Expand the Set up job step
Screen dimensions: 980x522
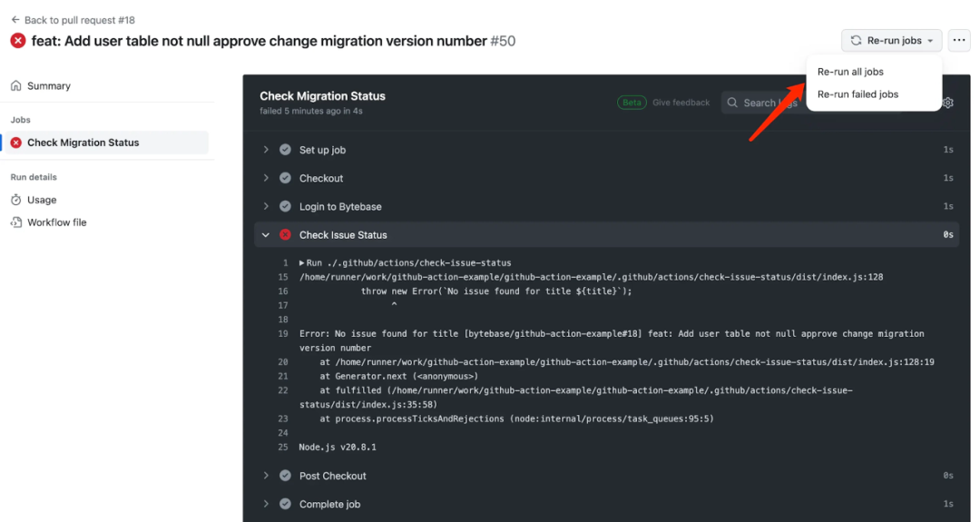[266, 150]
